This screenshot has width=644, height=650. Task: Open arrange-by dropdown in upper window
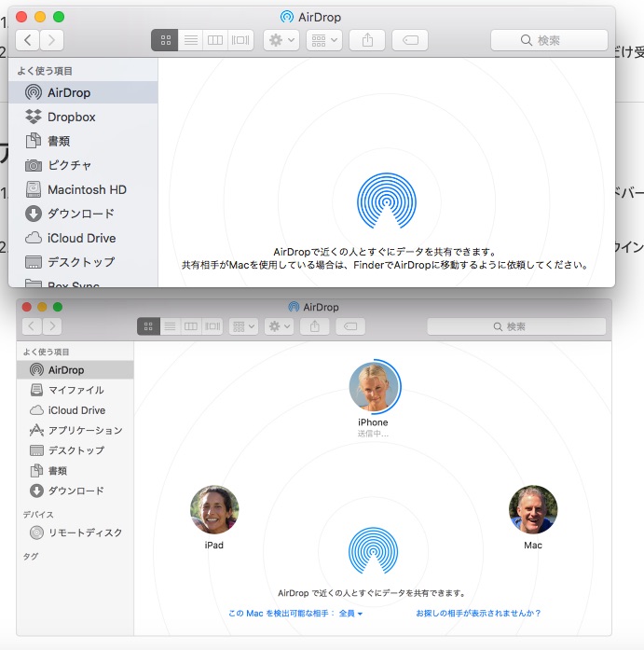click(x=323, y=40)
